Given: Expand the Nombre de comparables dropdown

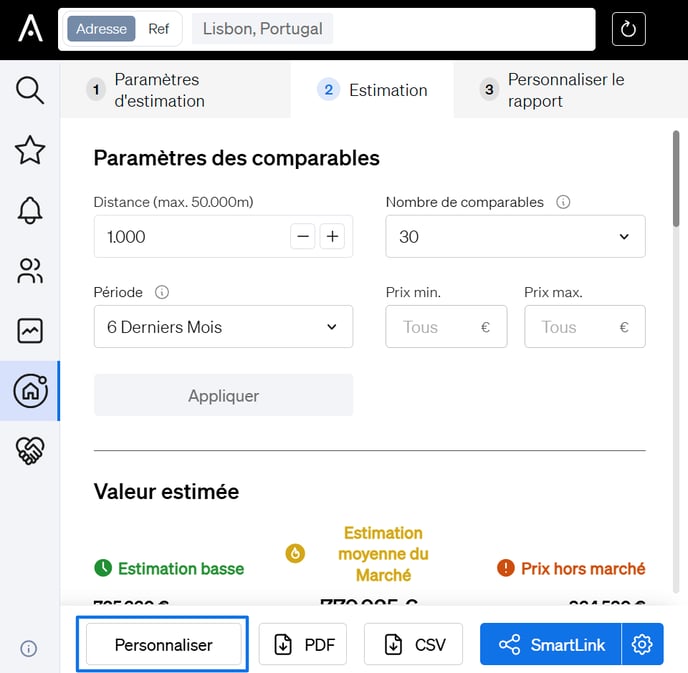Looking at the screenshot, I should (x=515, y=237).
